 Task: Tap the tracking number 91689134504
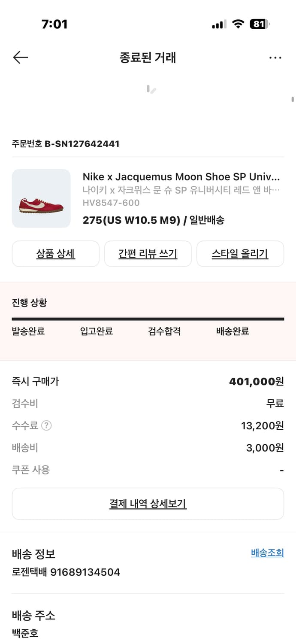point(85,572)
